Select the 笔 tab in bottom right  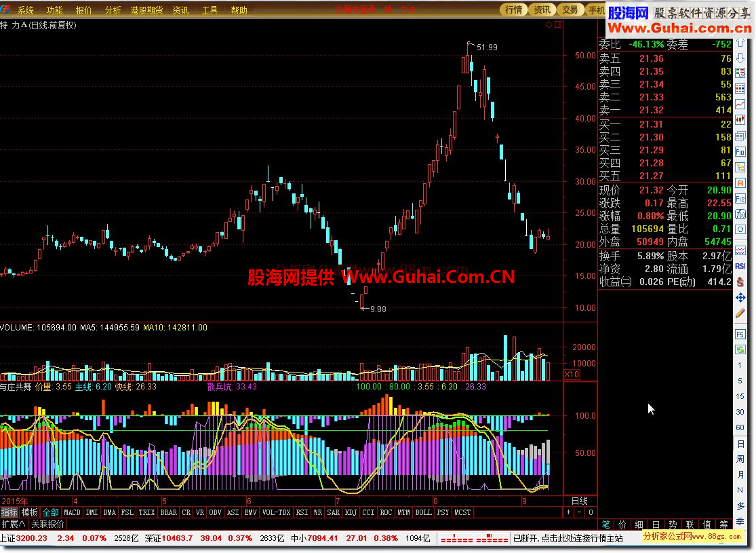(x=605, y=524)
